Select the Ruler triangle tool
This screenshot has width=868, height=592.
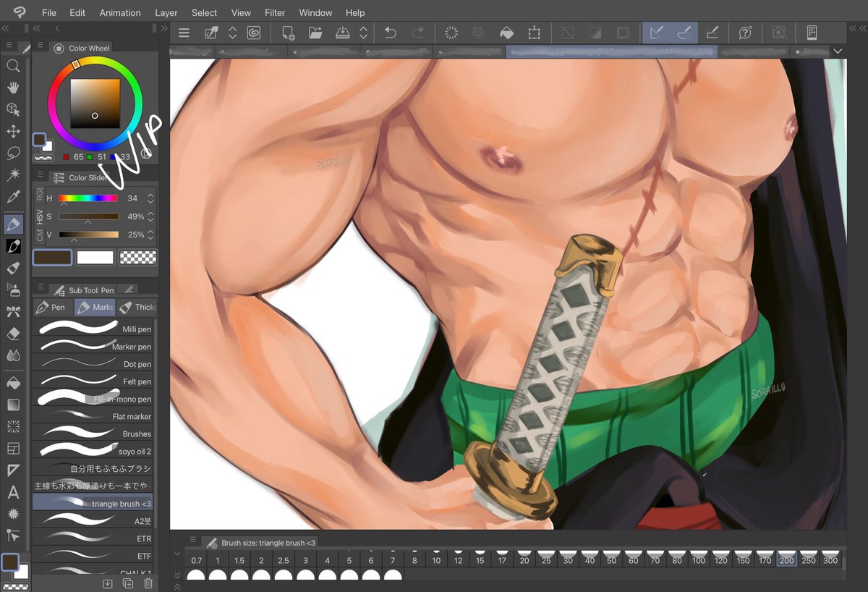(x=13, y=470)
